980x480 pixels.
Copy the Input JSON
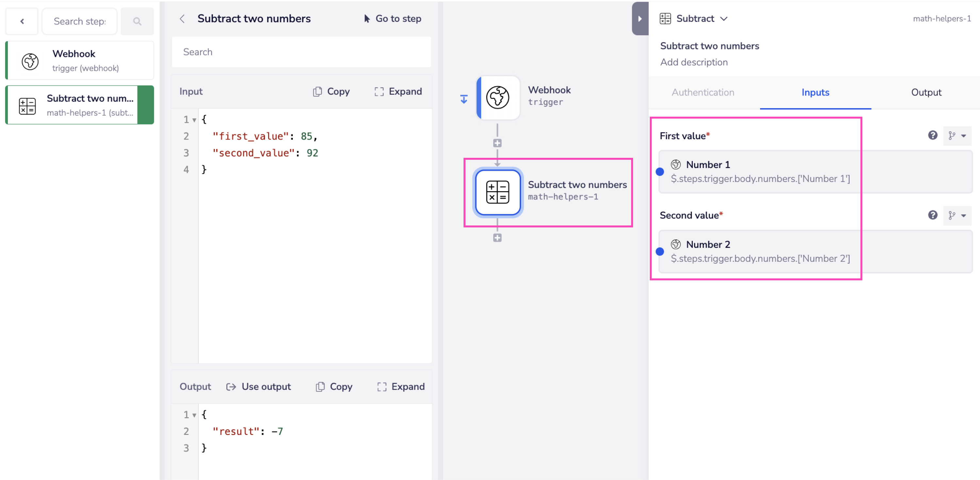pyautogui.click(x=331, y=91)
